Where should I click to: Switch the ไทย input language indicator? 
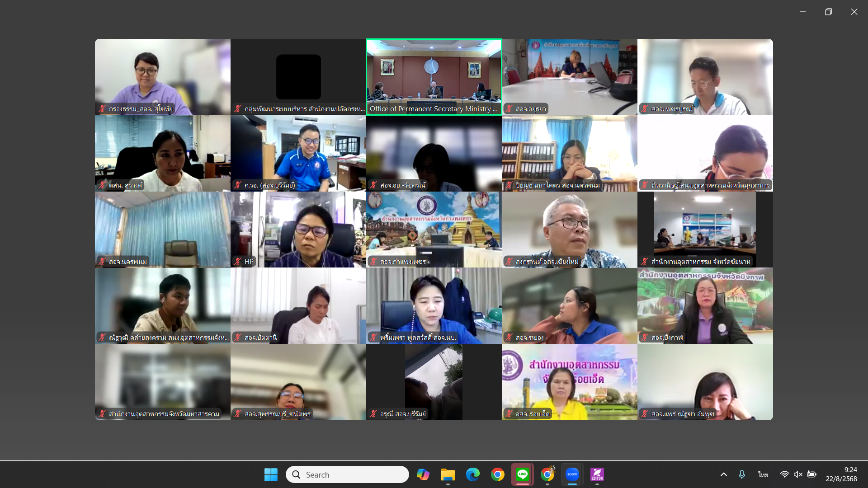click(763, 474)
